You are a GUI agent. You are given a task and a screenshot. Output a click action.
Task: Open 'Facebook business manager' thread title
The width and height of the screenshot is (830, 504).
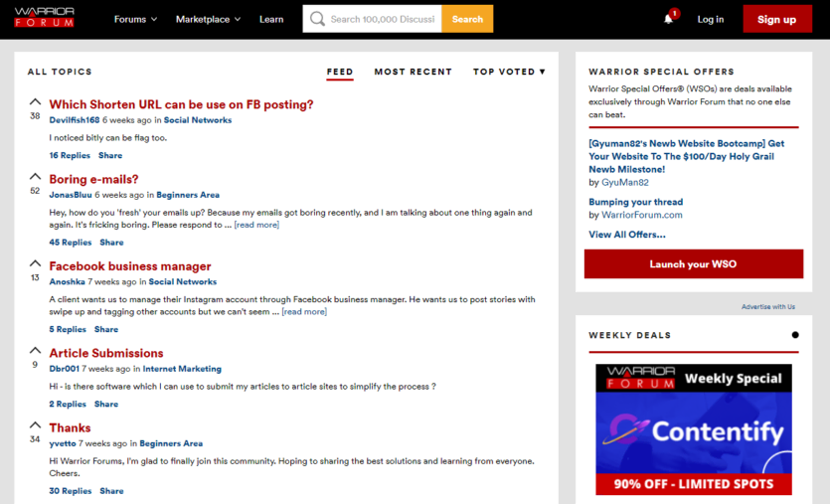tap(130, 265)
